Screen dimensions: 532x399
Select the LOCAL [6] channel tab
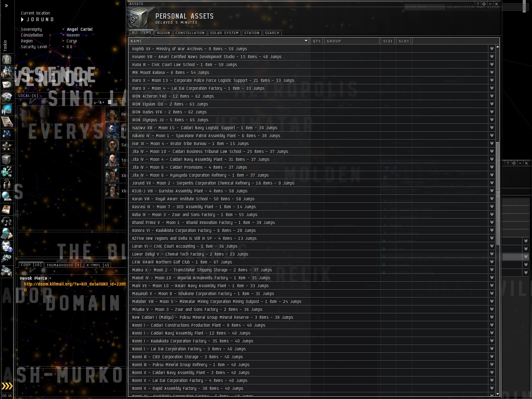28,96
